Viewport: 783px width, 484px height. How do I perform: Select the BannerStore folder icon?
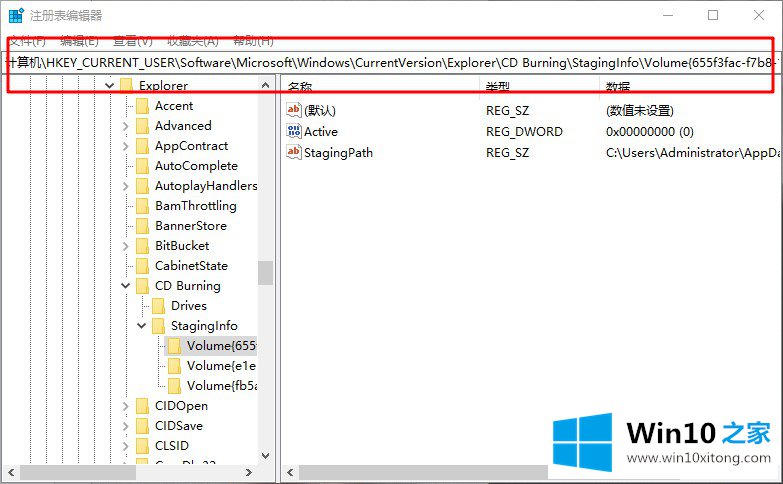(x=143, y=226)
